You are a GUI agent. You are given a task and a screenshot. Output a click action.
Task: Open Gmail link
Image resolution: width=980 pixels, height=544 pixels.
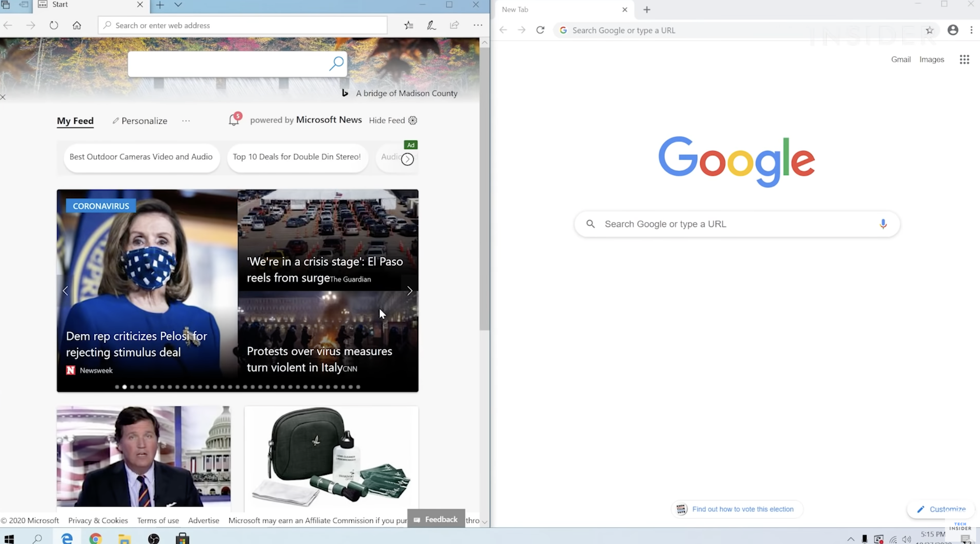point(901,60)
